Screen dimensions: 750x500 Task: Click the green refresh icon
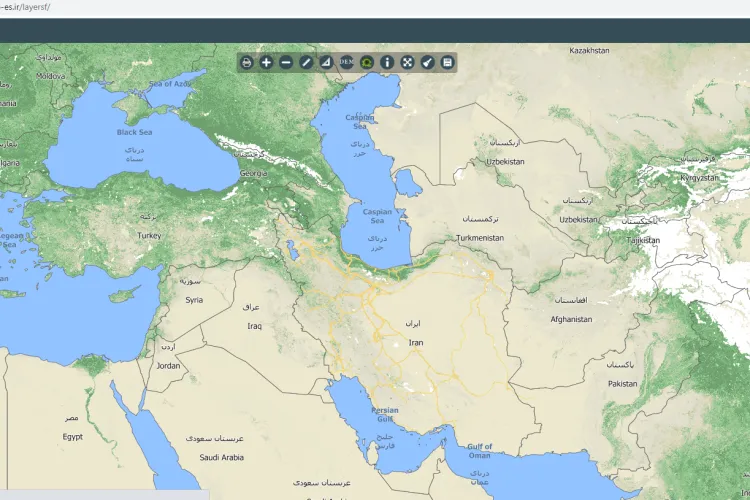[367, 62]
